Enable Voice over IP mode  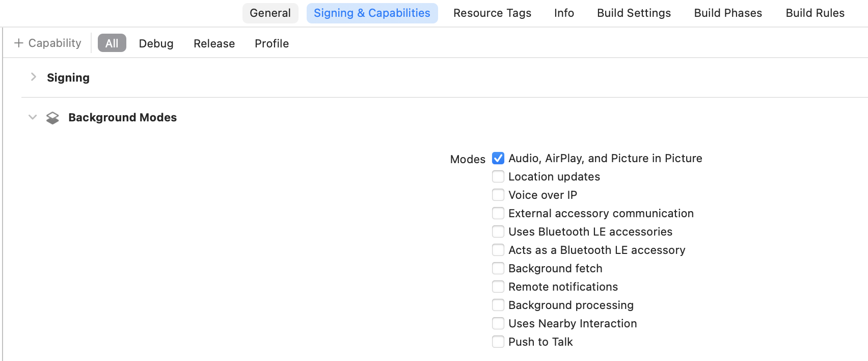(x=498, y=195)
